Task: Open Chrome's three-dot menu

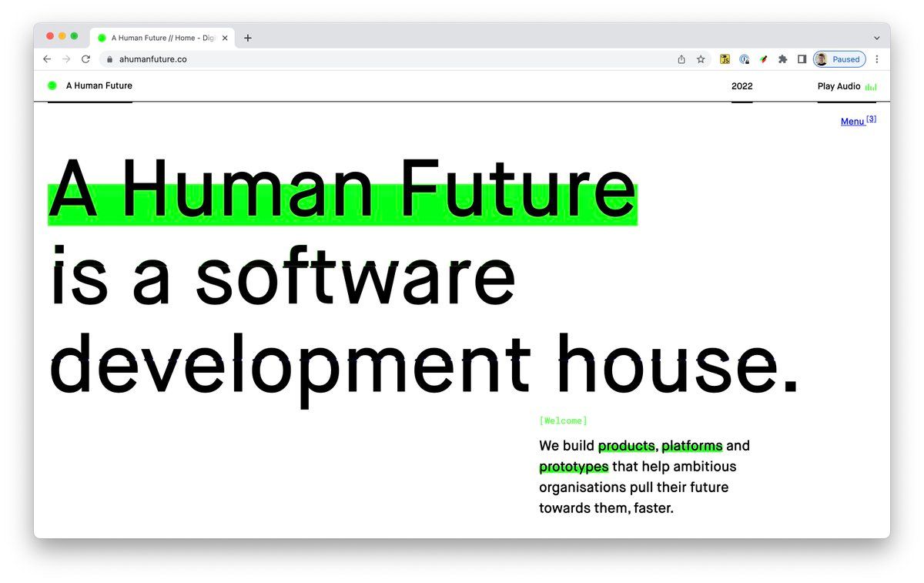Action: pyautogui.click(x=877, y=59)
